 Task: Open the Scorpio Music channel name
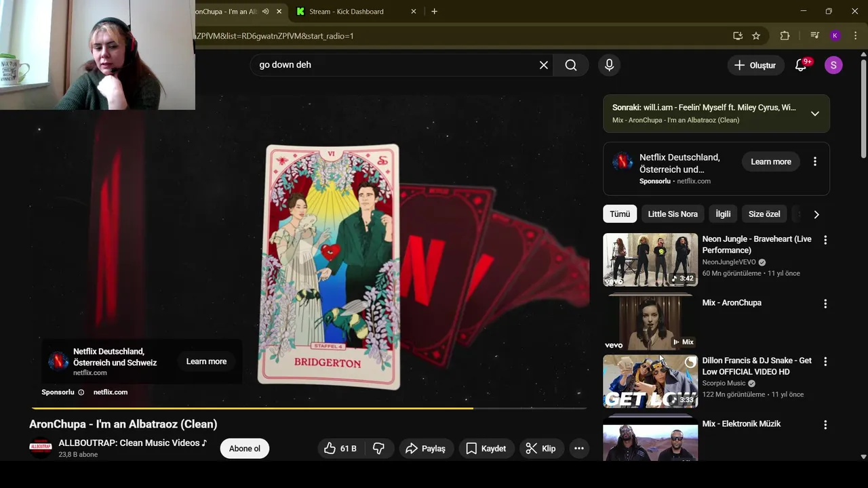coord(724,384)
